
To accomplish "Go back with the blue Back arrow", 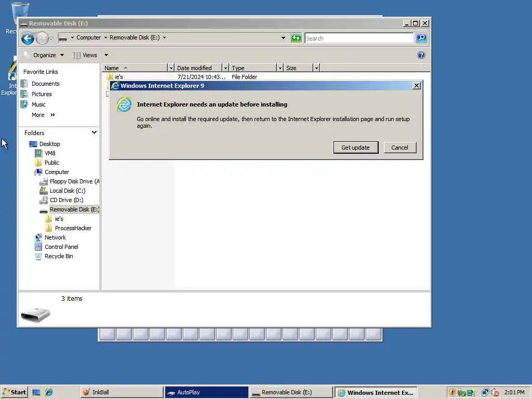I will 28,38.
